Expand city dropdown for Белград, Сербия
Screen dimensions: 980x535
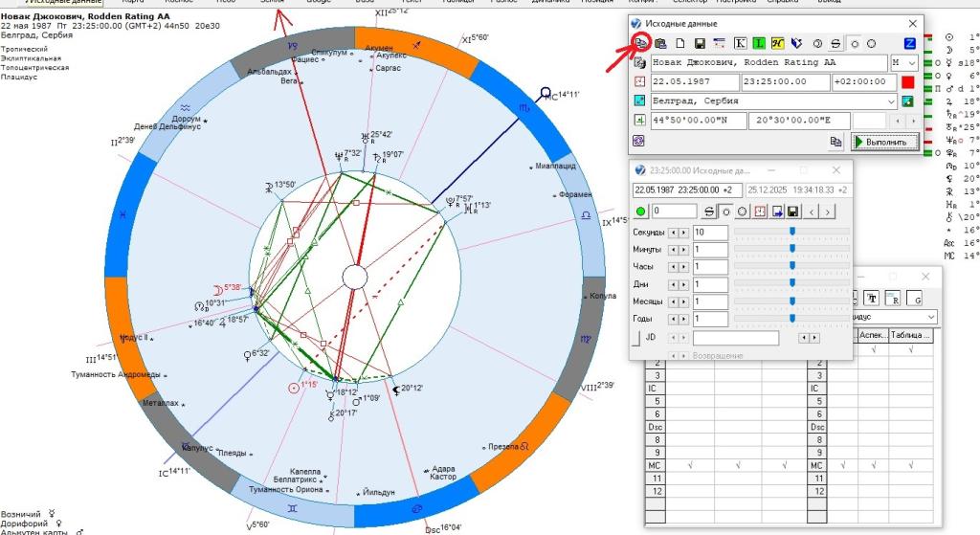click(x=891, y=100)
